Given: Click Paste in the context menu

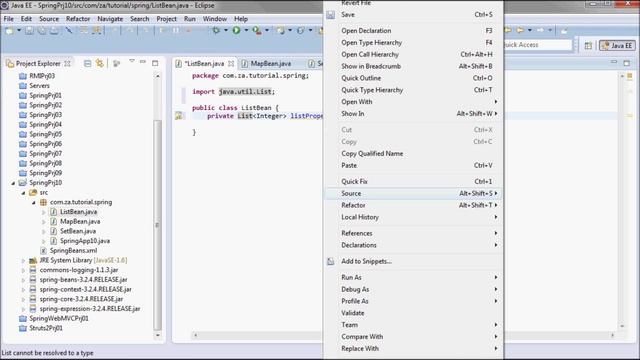Looking at the screenshot, I should 414,166.
